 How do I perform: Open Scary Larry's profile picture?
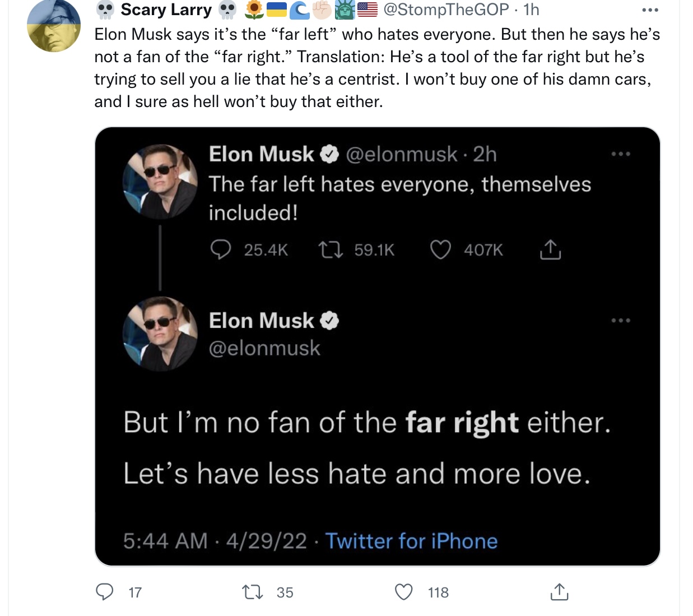[54, 26]
